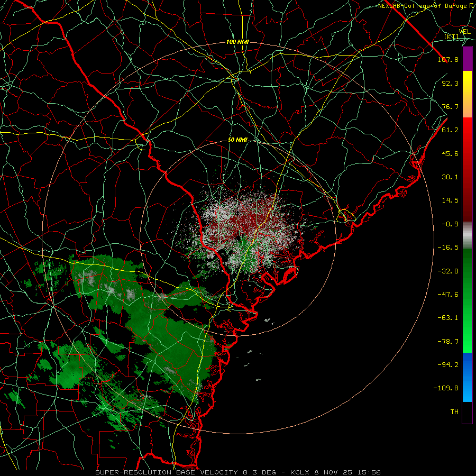Click the -32.0 legend value
The image size is (476, 476).
point(448,271)
